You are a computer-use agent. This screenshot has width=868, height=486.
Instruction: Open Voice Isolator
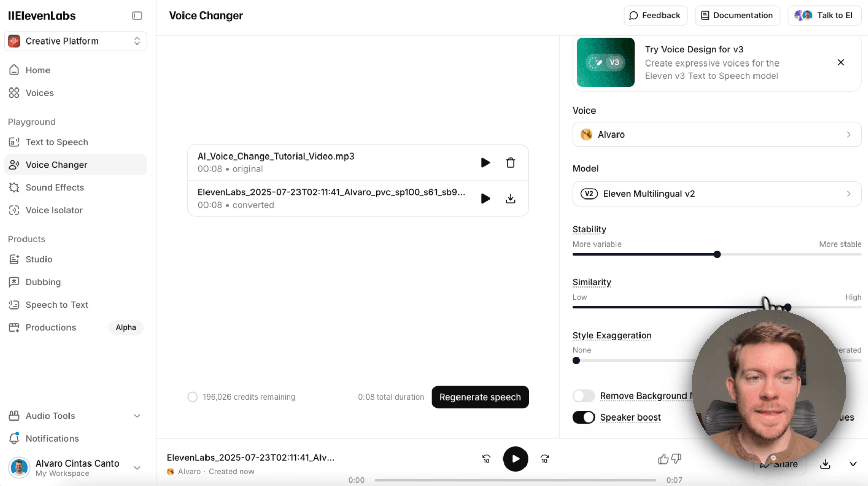(76, 210)
